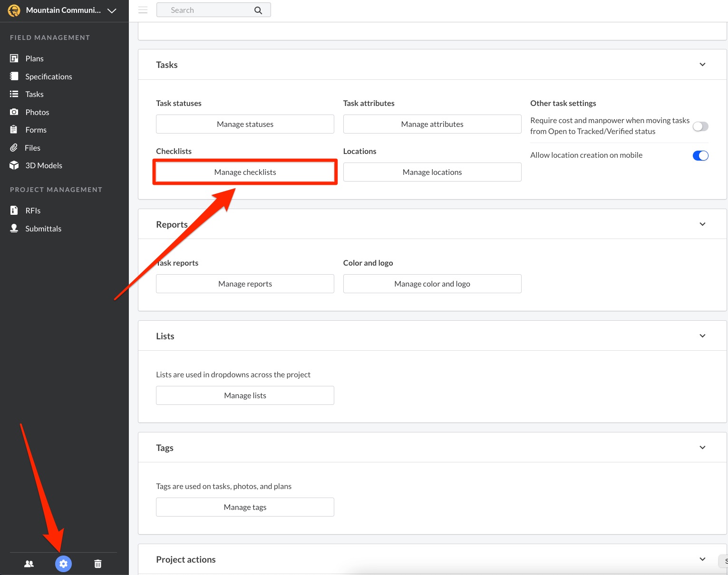
Task: Click the Files paperclip icon
Action: click(x=14, y=148)
